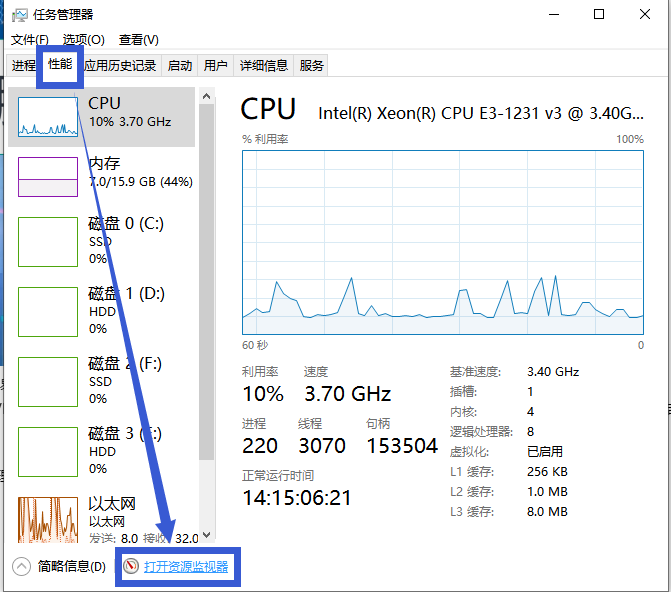671x592 pixels.
Task: Click the sidebar scrollbar up arrow
Action: [207, 96]
